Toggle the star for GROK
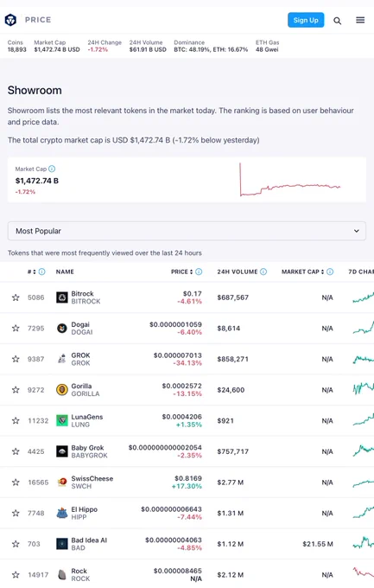The image size is (374, 588). pos(16,359)
